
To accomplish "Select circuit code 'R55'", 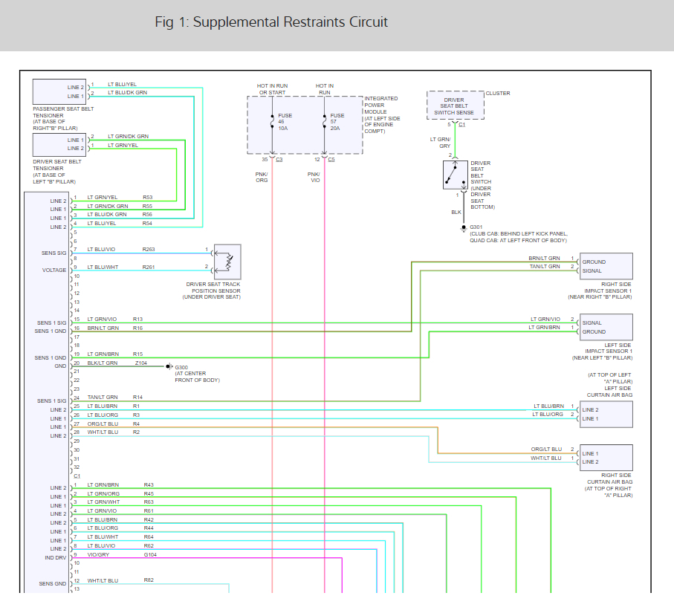I will tap(147, 207).
